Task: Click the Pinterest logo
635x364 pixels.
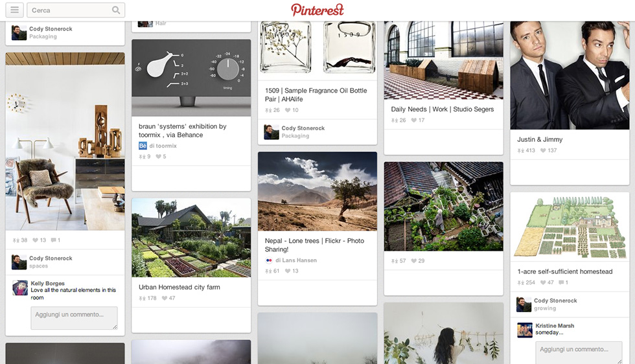Action: point(317,10)
